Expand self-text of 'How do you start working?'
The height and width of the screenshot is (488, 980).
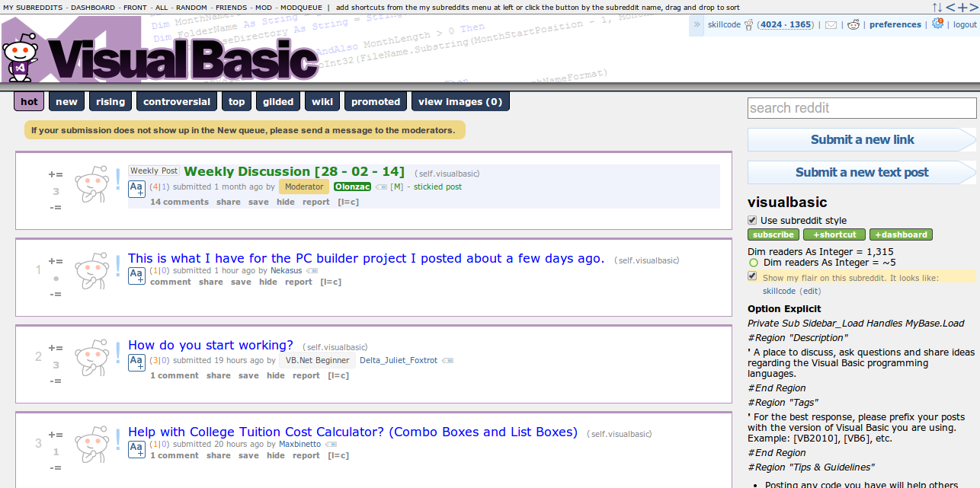click(136, 362)
